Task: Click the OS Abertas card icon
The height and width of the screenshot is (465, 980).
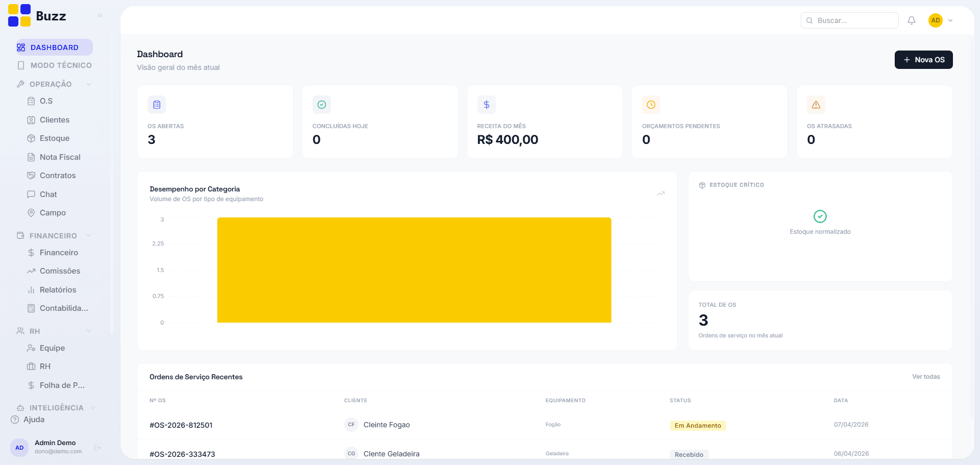Action: pyautogui.click(x=157, y=105)
